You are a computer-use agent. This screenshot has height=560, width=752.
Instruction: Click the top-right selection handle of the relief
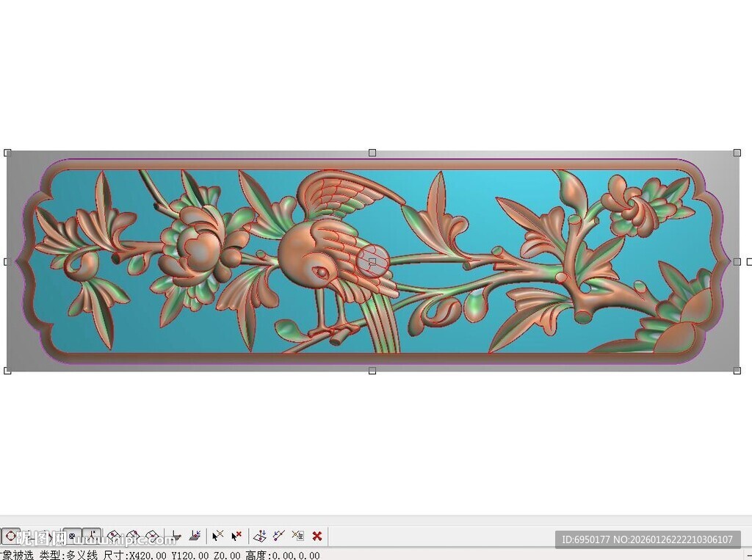737,153
